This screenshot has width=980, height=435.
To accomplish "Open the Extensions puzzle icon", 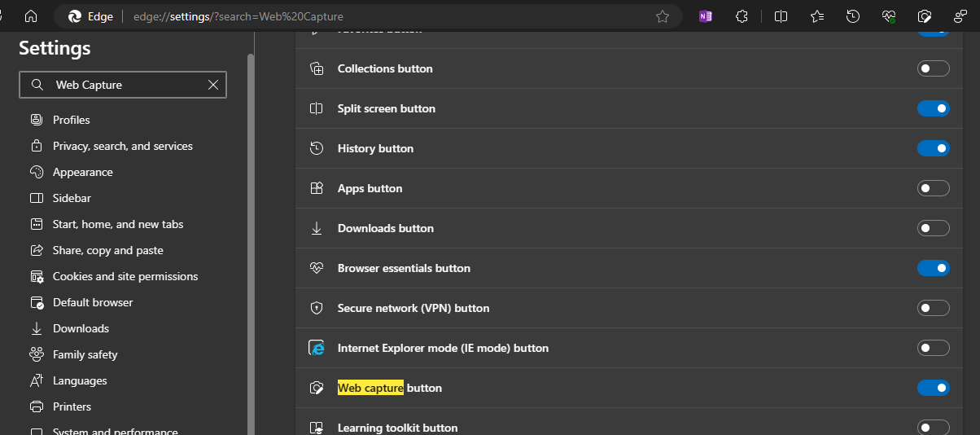I will [x=742, y=16].
